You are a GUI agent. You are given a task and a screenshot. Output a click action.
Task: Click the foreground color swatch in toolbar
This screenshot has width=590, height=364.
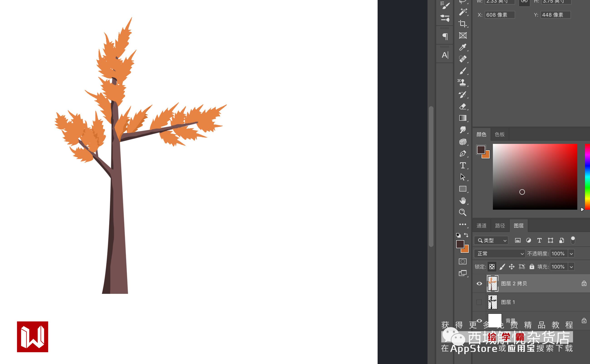460,244
